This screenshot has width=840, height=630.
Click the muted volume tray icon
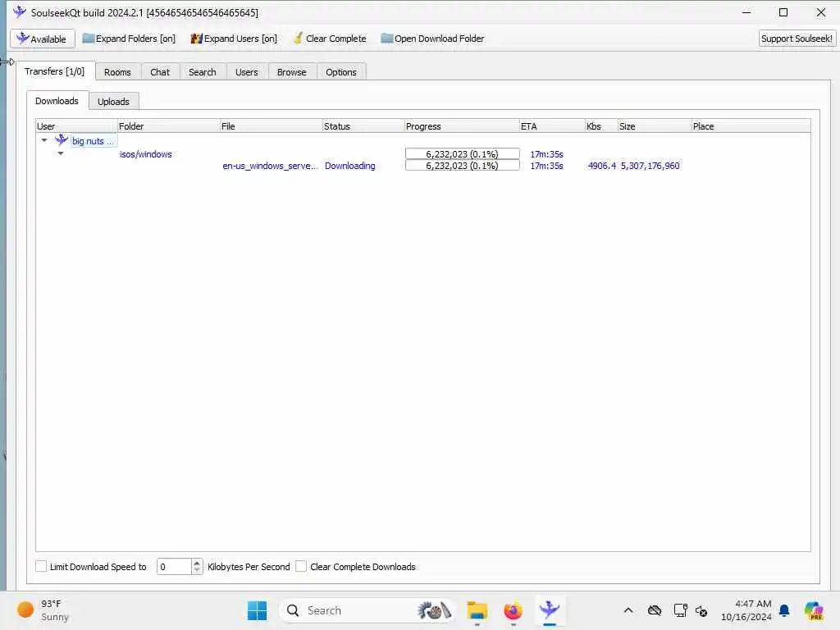click(x=701, y=610)
